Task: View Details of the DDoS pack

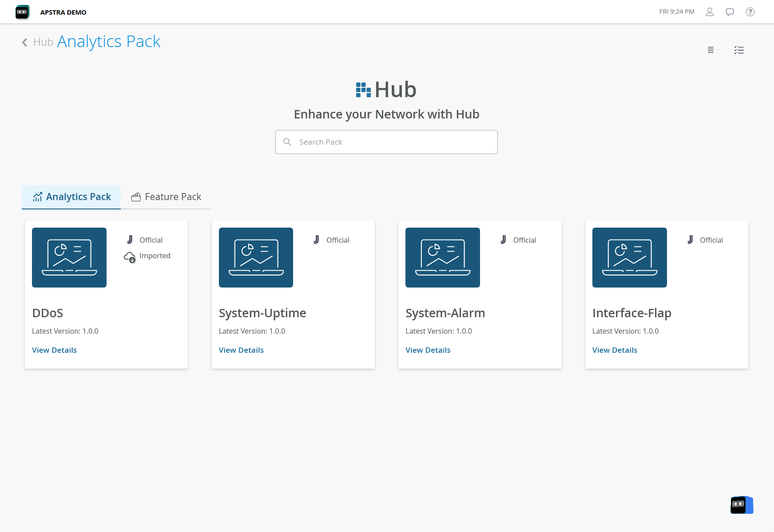Action: (54, 350)
